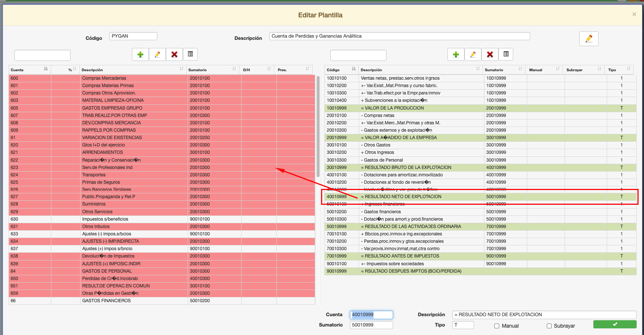The width and height of the screenshot is (644, 335).
Task: Toggle the Subrayar checkbox
Action: [x=549, y=326]
